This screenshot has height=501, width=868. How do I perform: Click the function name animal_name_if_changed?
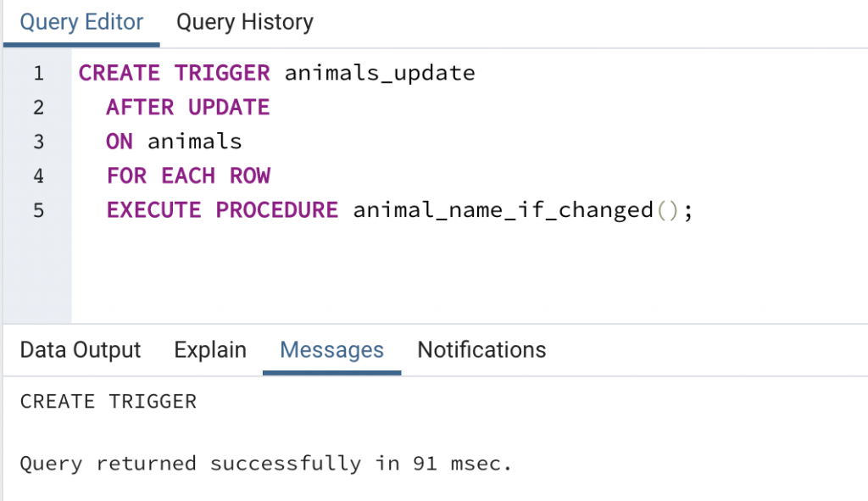point(503,210)
